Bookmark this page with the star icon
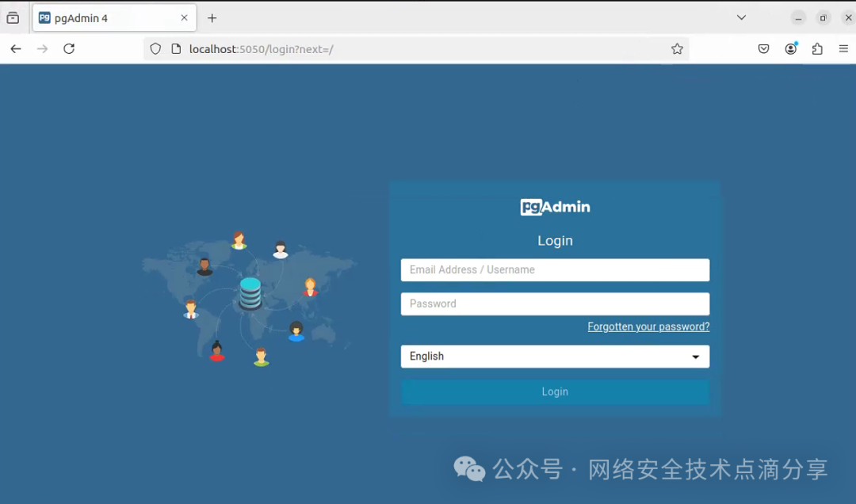Screen dimensions: 856x504 [677, 49]
